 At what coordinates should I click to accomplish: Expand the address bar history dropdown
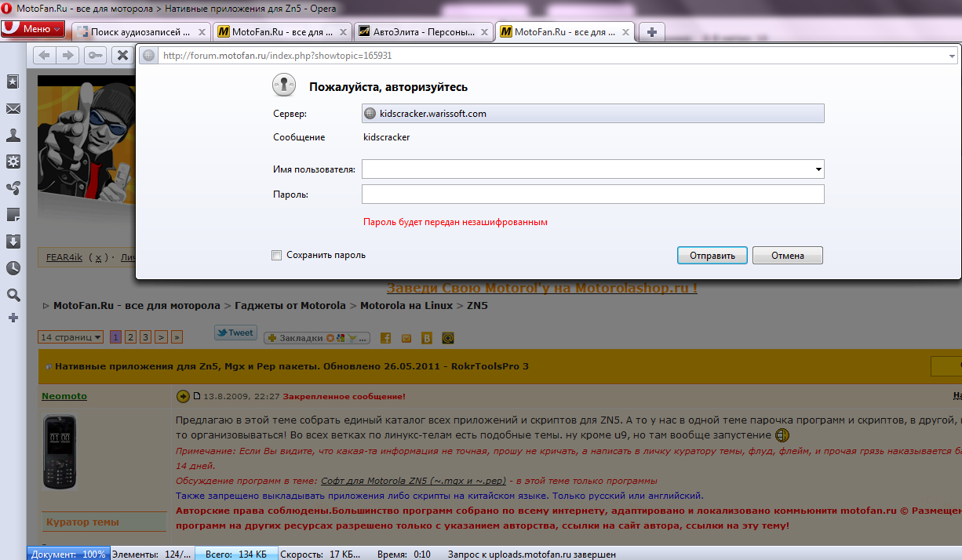(952, 56)
